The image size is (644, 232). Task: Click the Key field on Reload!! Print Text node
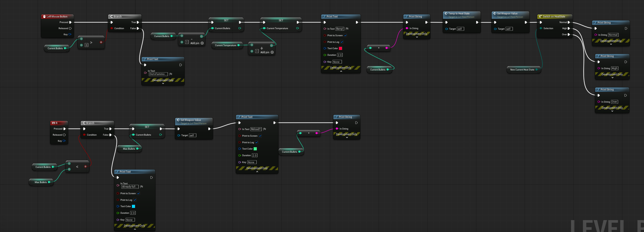pos(252,162)
